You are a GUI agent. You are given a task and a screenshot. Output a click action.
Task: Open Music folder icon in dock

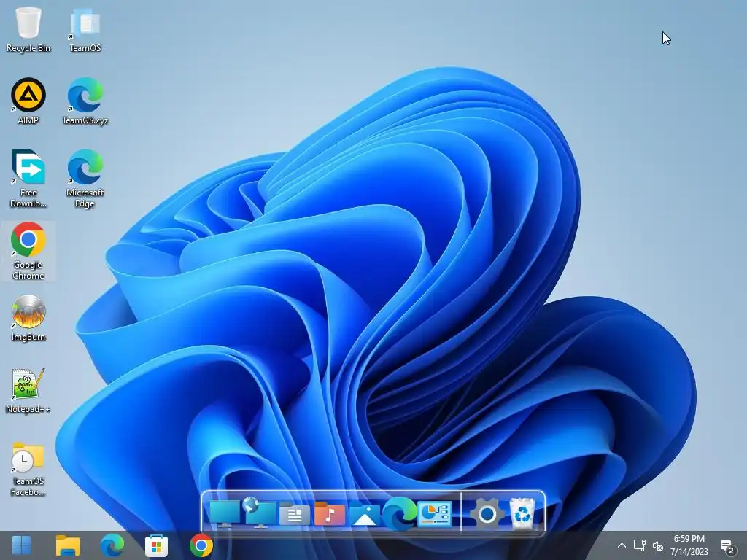[329, 514]
